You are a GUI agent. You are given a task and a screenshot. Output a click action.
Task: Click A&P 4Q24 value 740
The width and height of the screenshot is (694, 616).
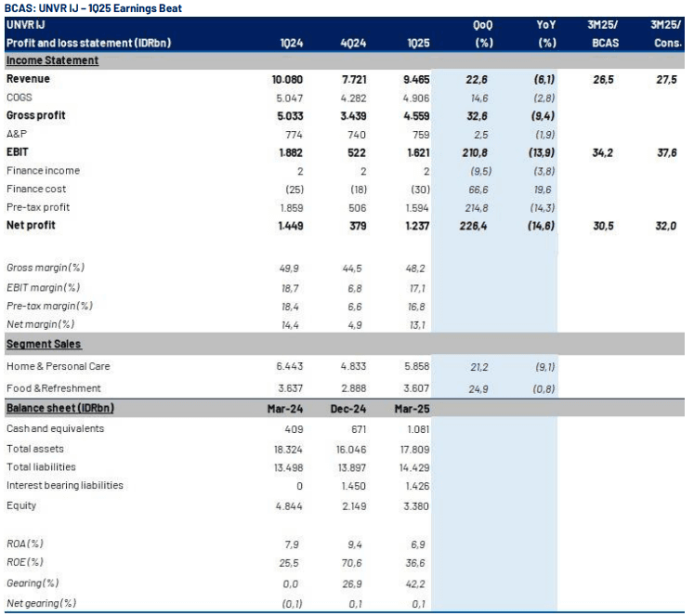tap(357, 135)
